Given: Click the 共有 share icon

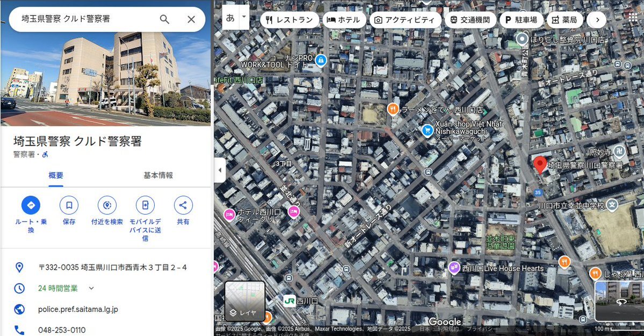Looking at the screenshot, I should 183,205.
